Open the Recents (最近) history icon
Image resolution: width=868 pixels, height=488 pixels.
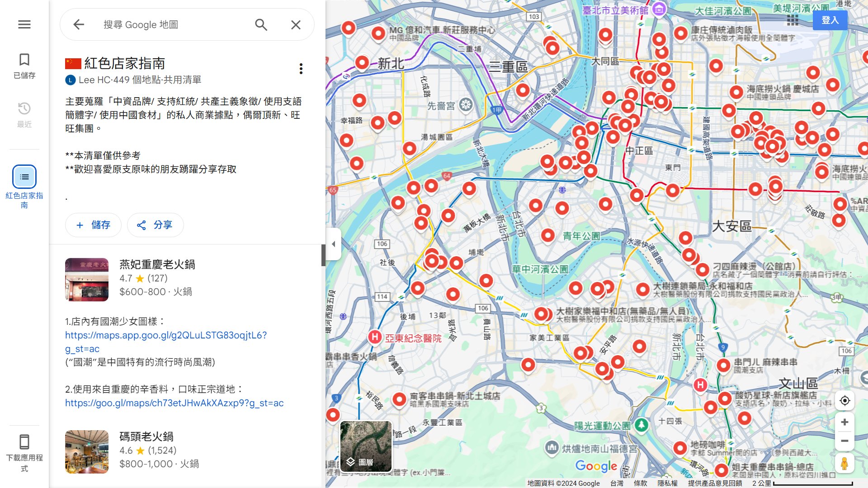pyautogui.click(x=24, y=114)
